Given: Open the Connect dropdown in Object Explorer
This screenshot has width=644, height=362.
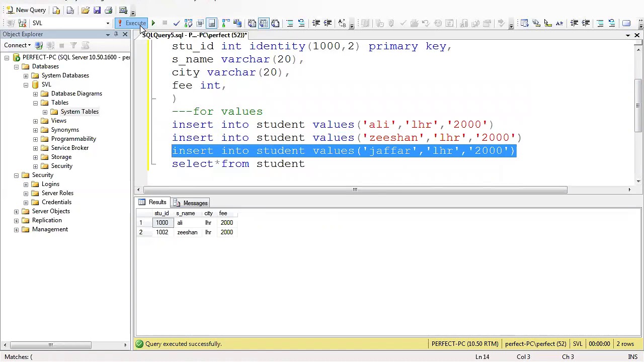Looking at the screenshot, I should click(18, 45).
